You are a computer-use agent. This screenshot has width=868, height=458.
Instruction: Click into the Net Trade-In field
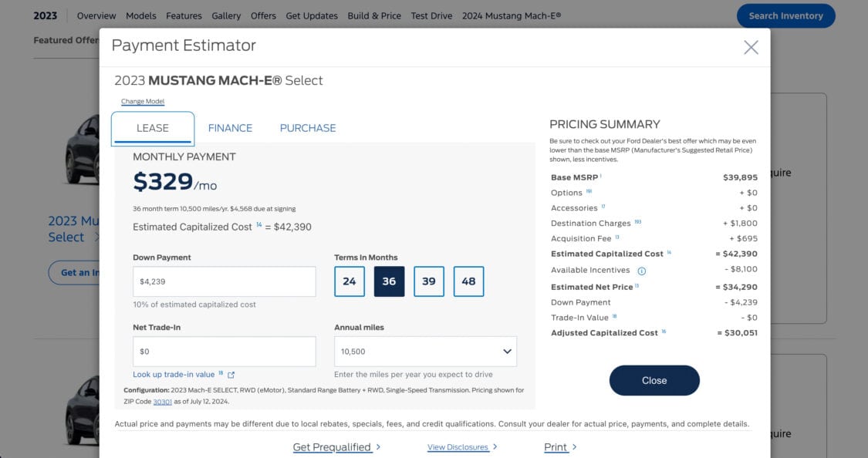click(x=225, y=352)
